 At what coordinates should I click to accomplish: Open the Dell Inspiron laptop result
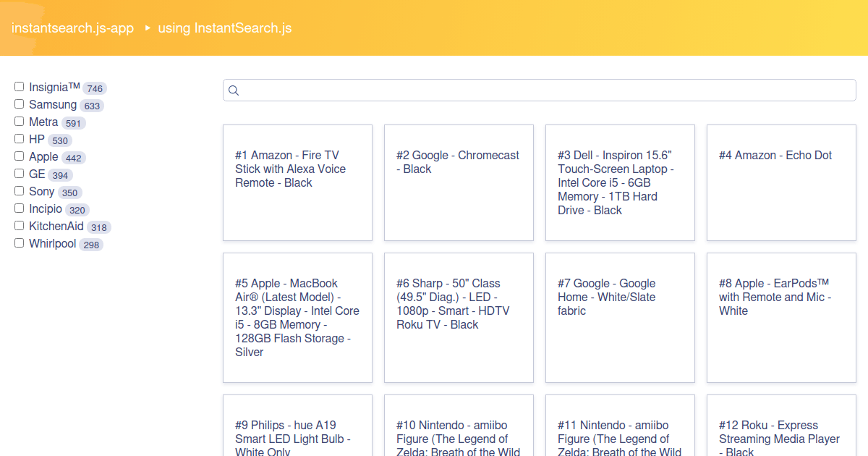(620, 182)
